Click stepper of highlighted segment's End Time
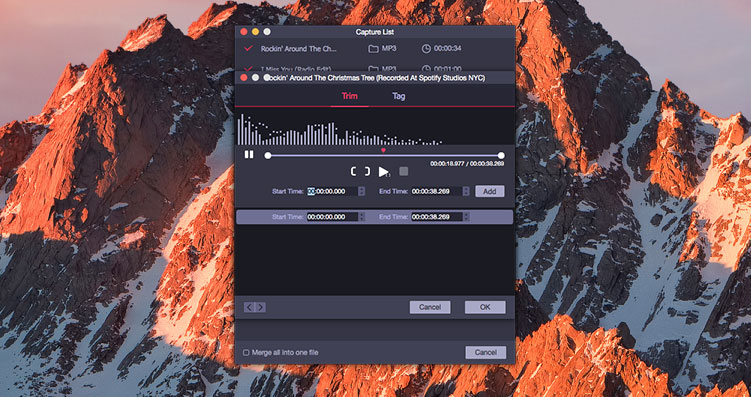 pos(466,217)
